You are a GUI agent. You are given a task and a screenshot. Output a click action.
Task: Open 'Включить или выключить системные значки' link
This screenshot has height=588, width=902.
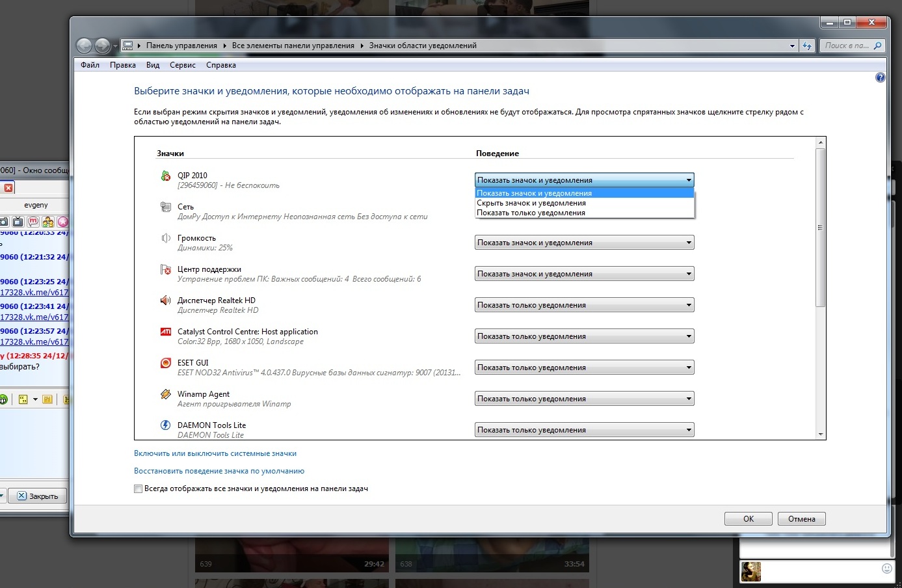click(x=215, y=453)
